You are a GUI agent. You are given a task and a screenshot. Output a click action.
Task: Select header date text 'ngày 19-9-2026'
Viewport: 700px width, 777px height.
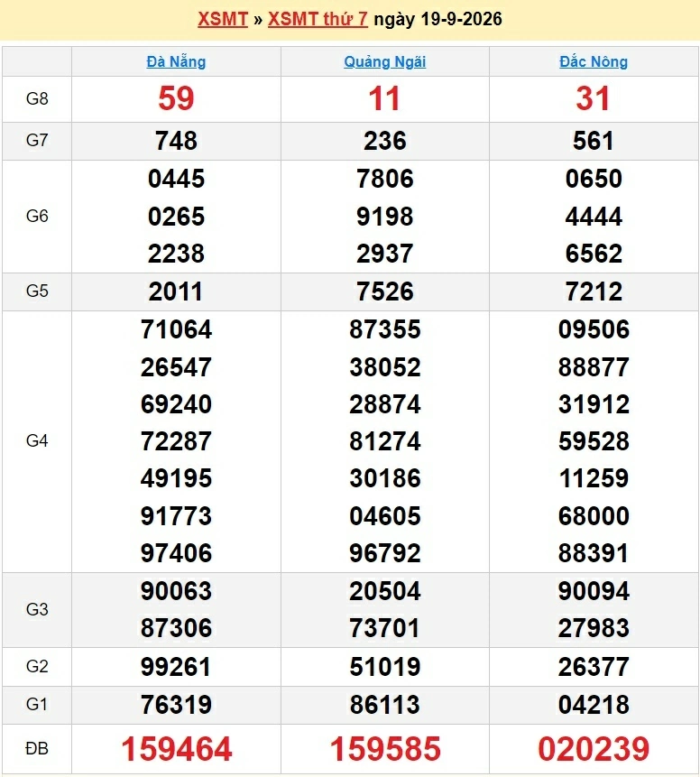[437, 19]
